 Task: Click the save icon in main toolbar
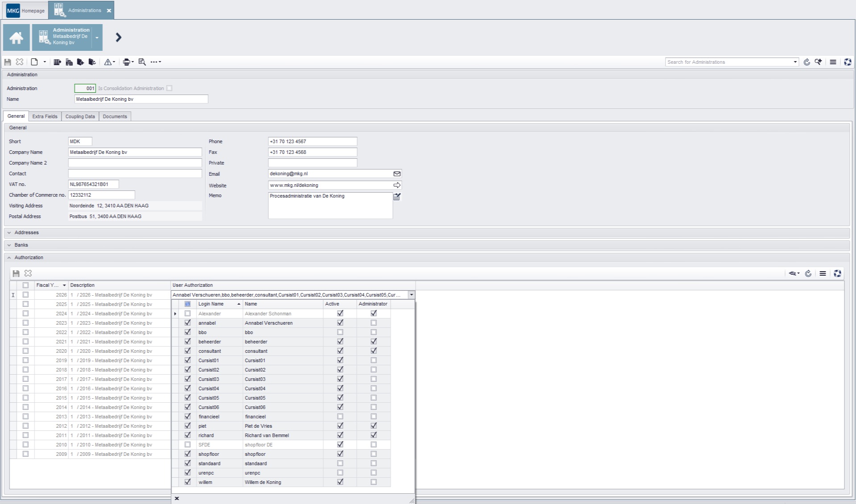(x=8, y=62)
